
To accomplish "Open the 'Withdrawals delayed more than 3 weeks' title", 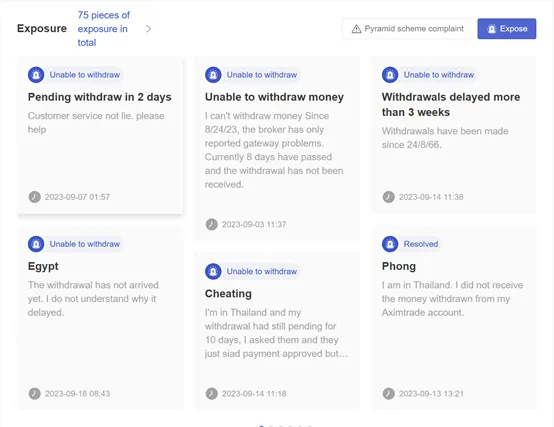I will (x=451, y=105).
